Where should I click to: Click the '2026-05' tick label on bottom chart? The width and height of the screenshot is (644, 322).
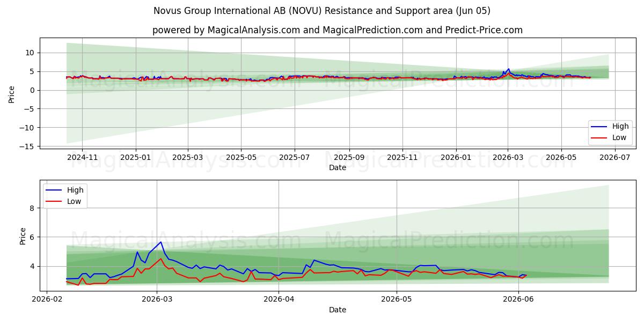click(x=397, y=299)
